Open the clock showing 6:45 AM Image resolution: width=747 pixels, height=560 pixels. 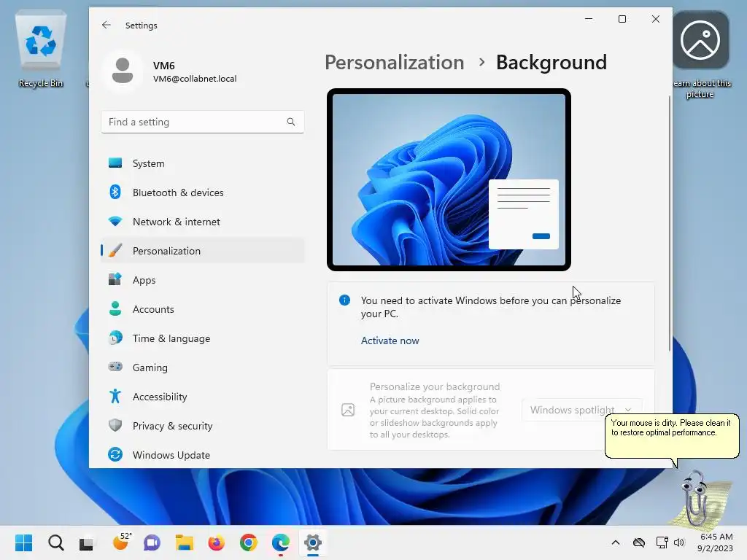(716, 542)
